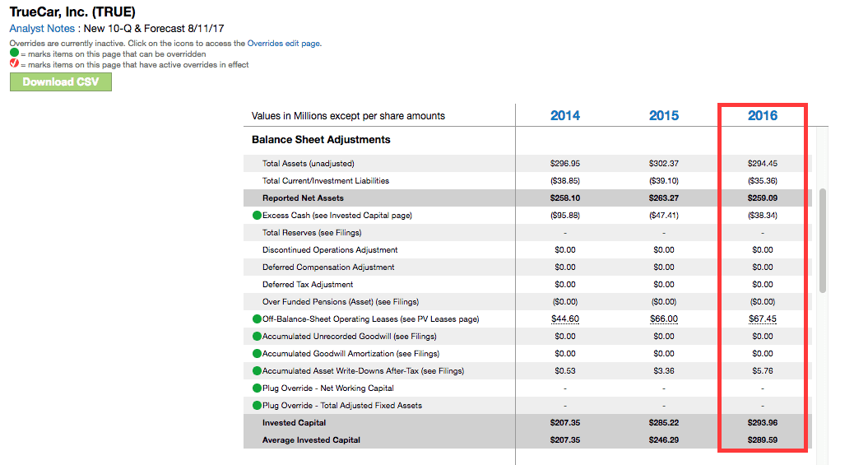The width and height of the screenshot is (868, 465).
Task: Click the 2015 operating leases value $66.00
Action: [x=664, y=319]
